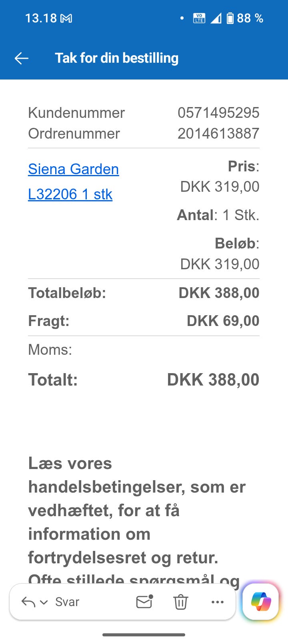The image size is (288, 644).
Task: Tap the Gmail notification icon in the status bar
Action: tap(66, 18)
